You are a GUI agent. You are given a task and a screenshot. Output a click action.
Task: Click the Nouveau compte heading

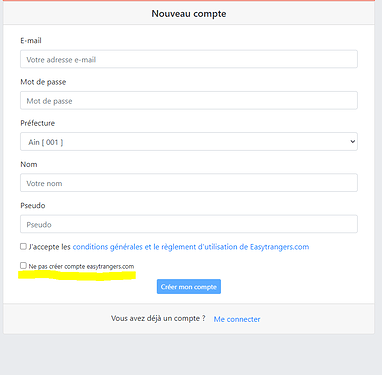click(x=189, y=14)
